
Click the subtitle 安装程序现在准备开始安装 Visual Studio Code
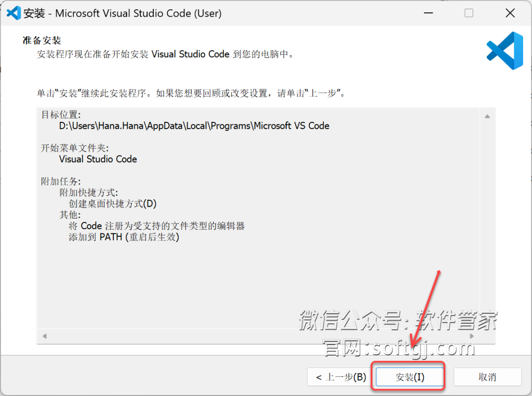[165, 54]
